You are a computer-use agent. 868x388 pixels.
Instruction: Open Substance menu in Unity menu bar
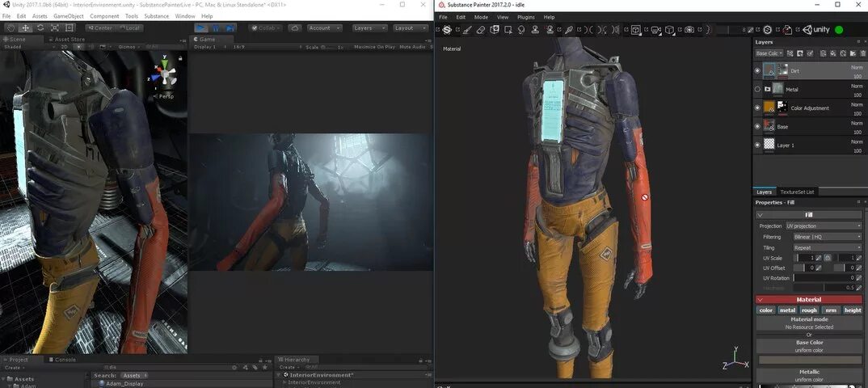pos(157,17)
